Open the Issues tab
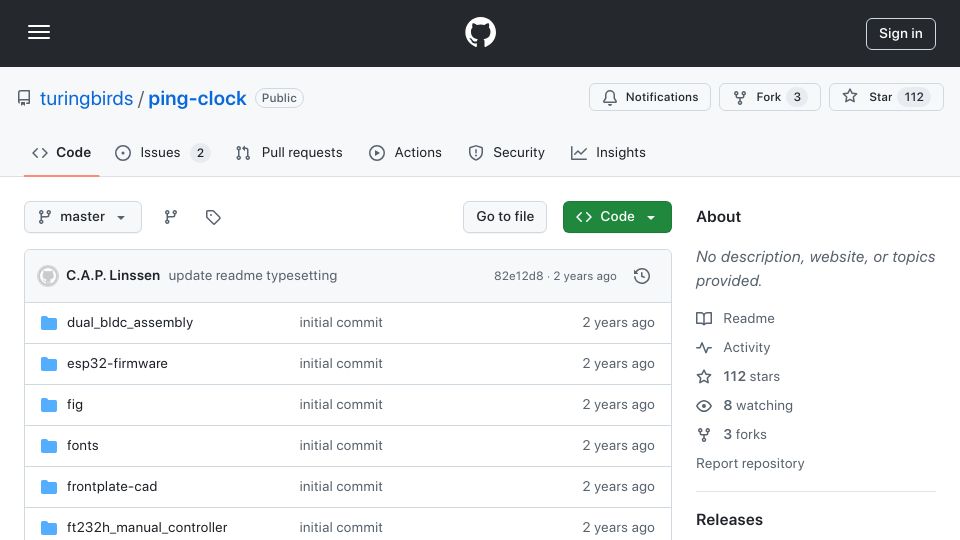The image size is (960, 540). [x=162, y=152]
